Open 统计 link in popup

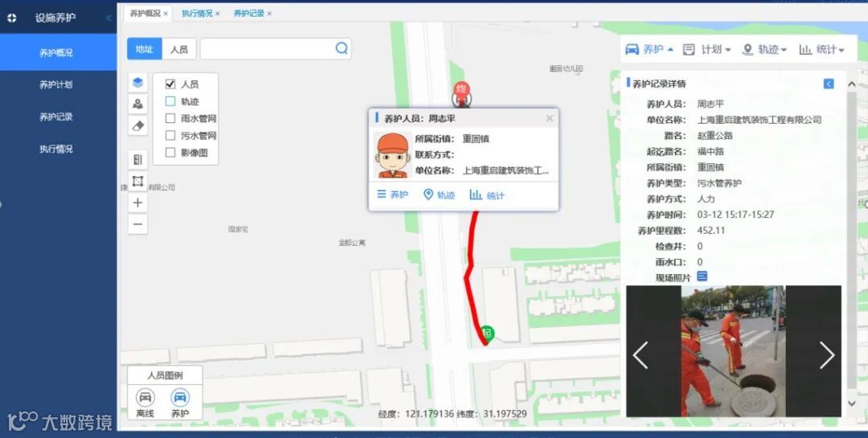[487, 195]
